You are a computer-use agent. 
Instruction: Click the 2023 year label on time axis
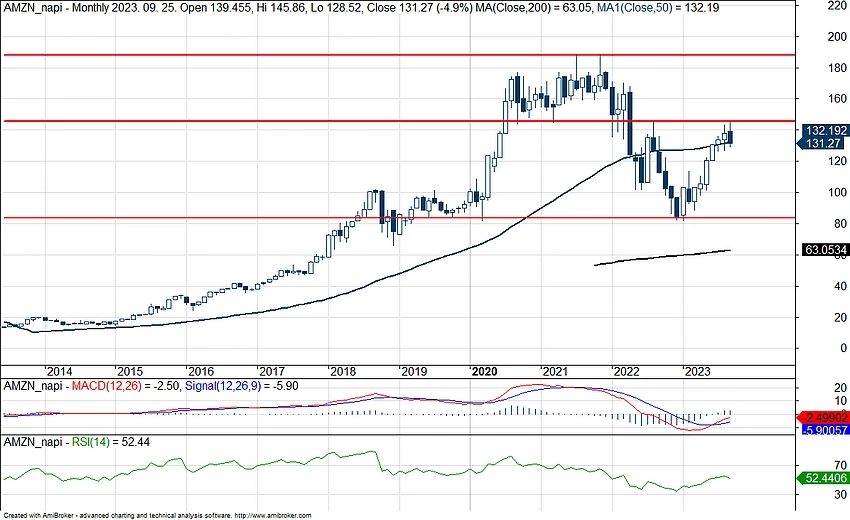pyautogui.click(x=697, y=371)
